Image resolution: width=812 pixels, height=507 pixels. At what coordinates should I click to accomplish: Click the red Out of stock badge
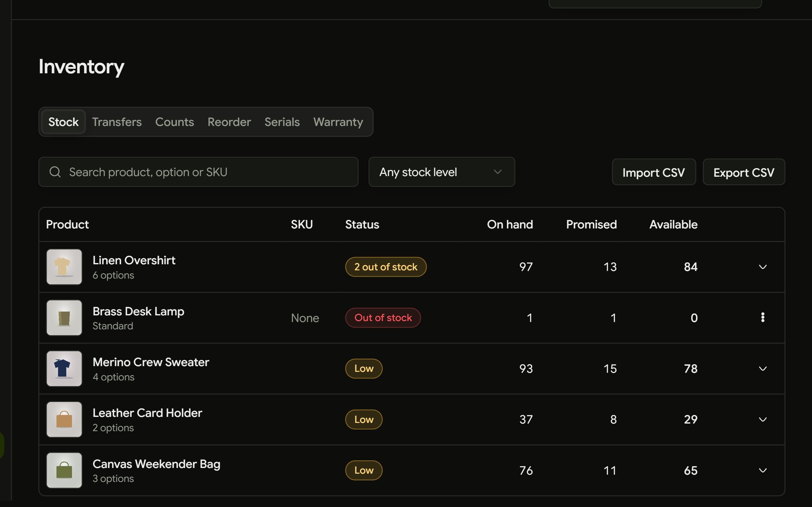coord(383,318)
